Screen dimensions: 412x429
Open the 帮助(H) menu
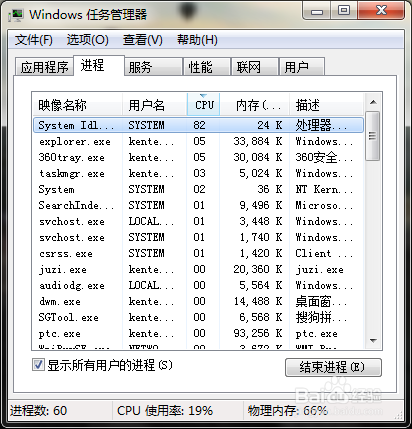tap(197, 40)
